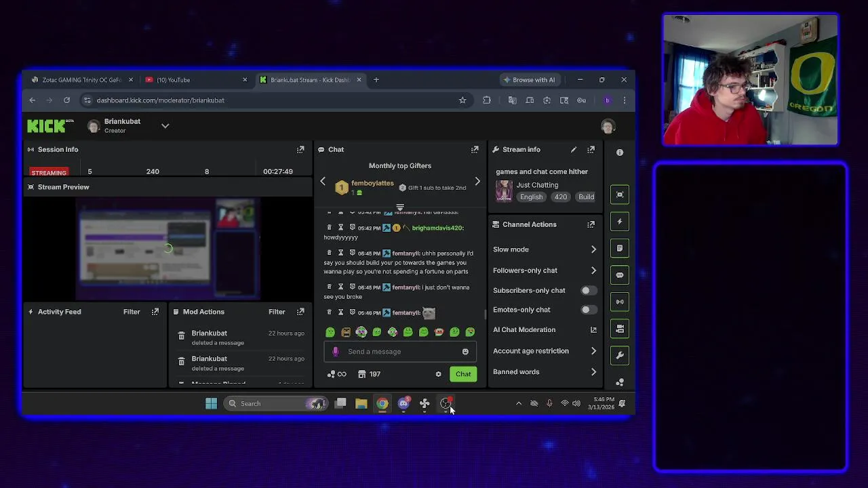
Task: Open the Windows Start menu
Action: pos(211,404)
